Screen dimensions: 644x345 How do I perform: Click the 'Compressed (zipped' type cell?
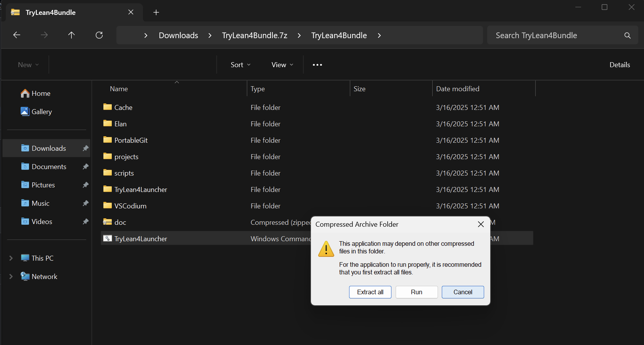coord(281,222)
